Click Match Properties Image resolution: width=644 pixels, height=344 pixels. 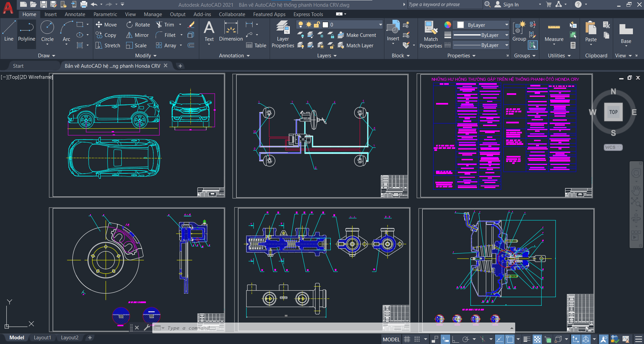coord(431,34)
